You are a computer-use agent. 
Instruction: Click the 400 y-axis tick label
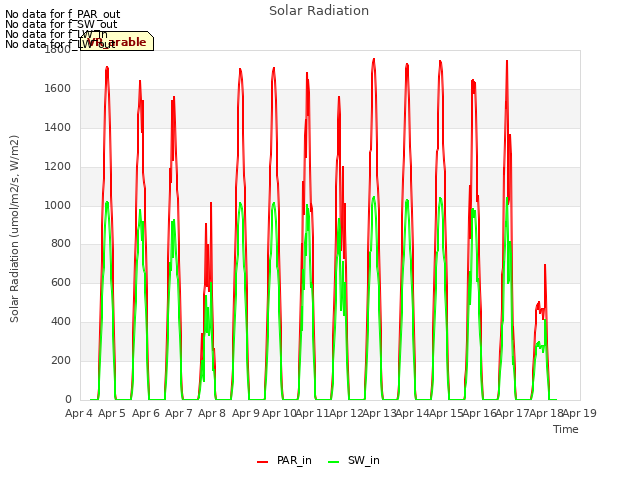(x=61, y=322)
